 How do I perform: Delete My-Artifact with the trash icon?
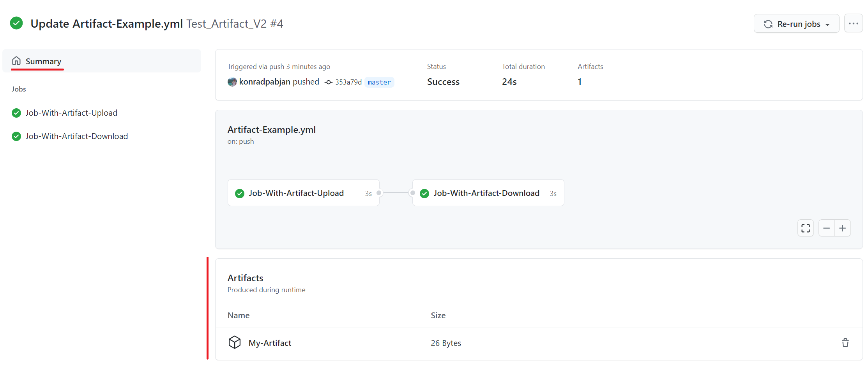(x=845, y=343)
